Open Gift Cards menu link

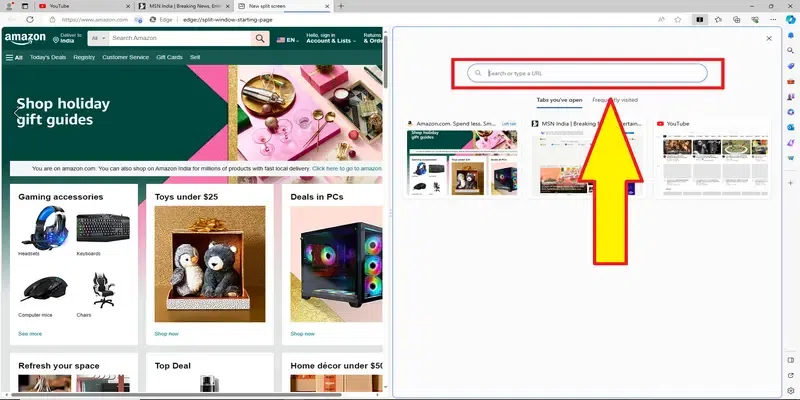(169, 58)
